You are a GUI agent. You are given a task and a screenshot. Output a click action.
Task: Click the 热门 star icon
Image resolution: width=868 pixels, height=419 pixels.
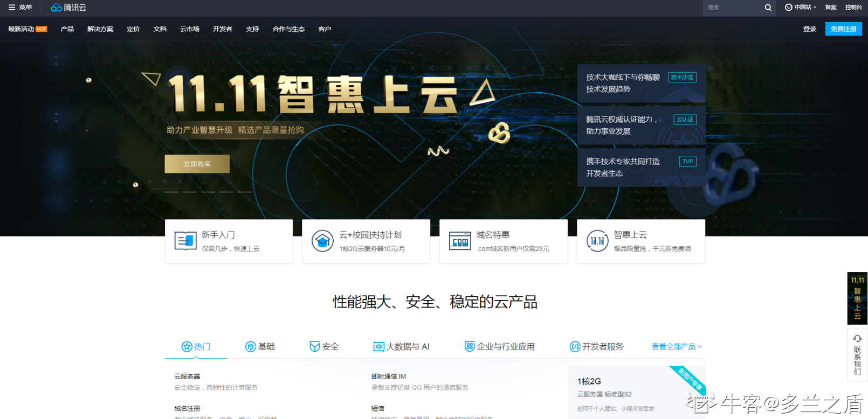point(187,346)
